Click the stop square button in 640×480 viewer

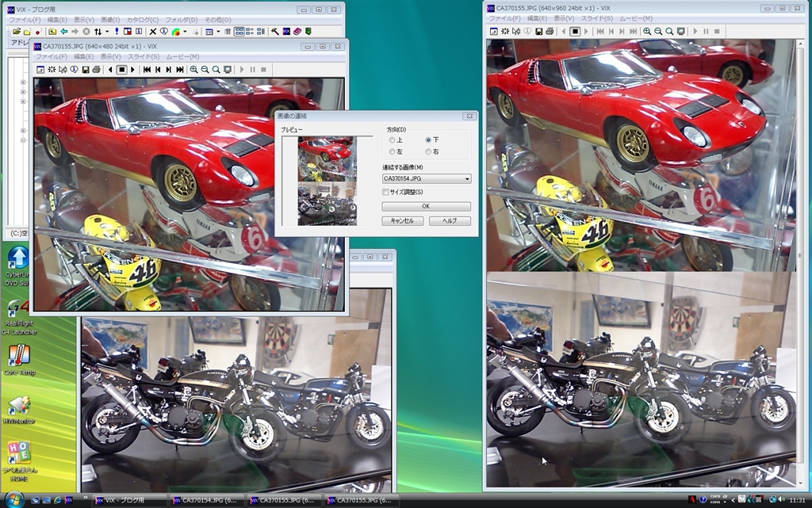click(x=121, y=69)
